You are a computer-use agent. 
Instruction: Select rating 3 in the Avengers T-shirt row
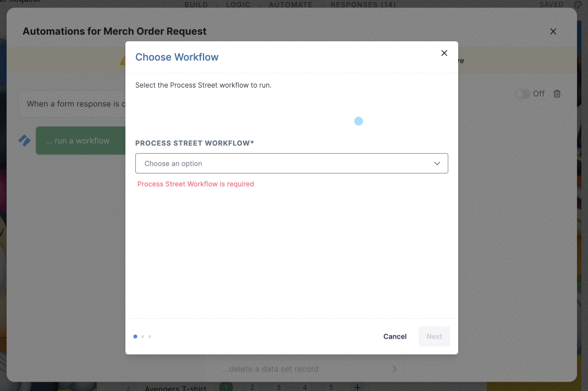[279, 387]
